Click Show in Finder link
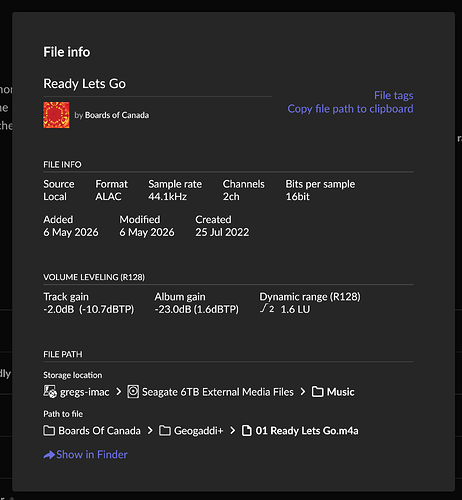 tap(92, 455)
